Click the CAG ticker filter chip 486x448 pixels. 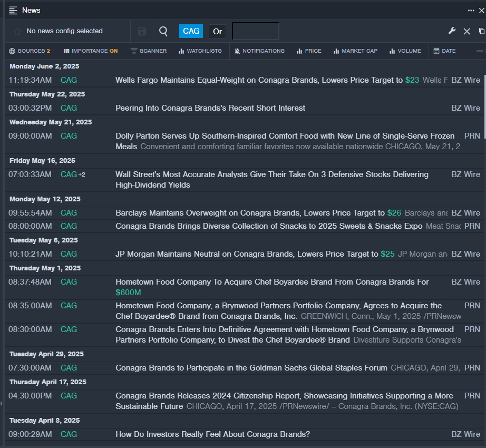tap(191, 31)
